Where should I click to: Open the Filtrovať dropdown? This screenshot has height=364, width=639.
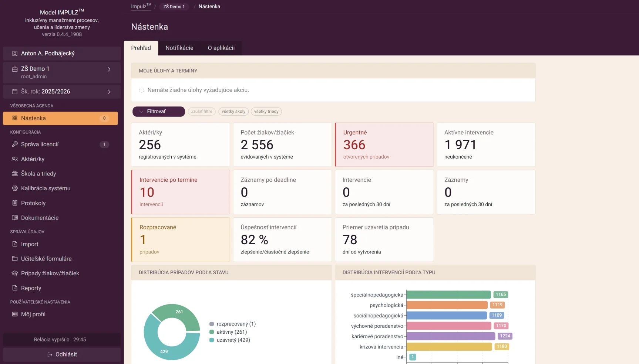[x=159, y=112]
